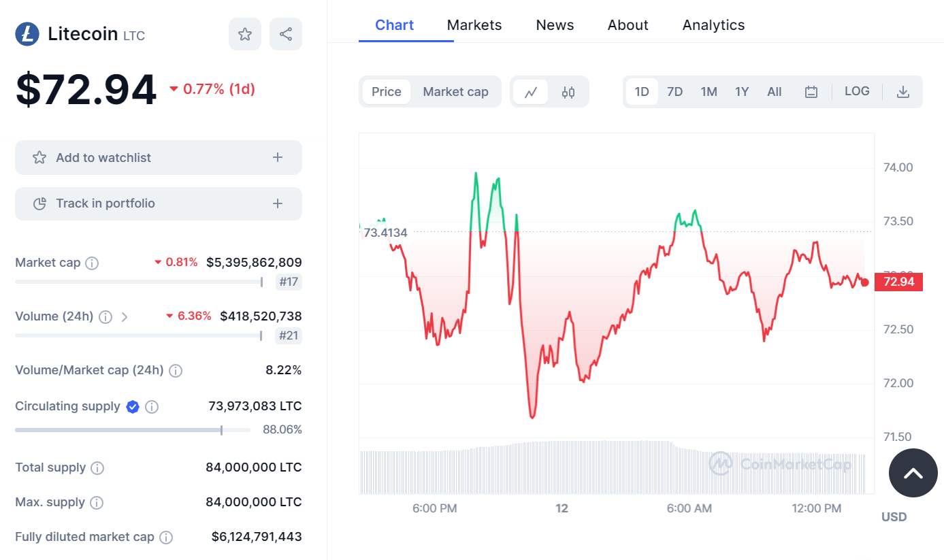Click the Total supply info icon
This screenshot has height=560, width=944.
tap(97, 468)
